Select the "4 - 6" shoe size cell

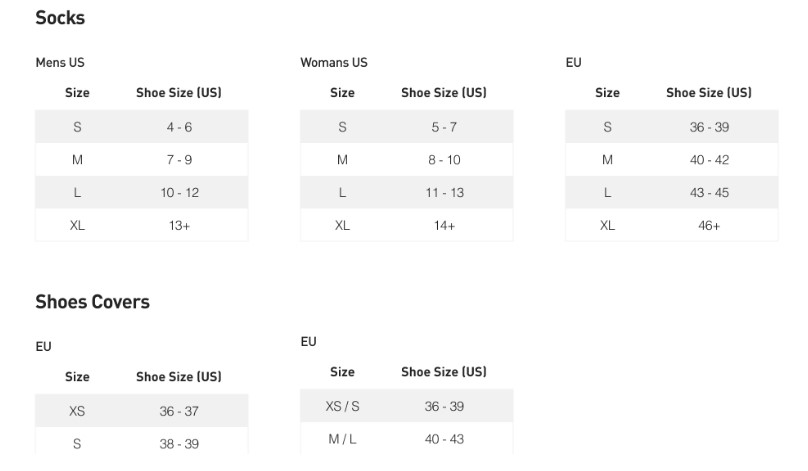pos(179,127)
